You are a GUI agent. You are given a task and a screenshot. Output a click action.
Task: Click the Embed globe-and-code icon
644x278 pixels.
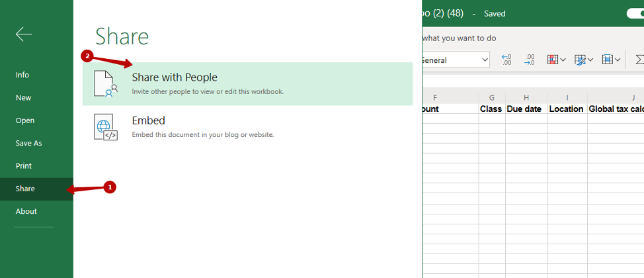click(106, 127)
